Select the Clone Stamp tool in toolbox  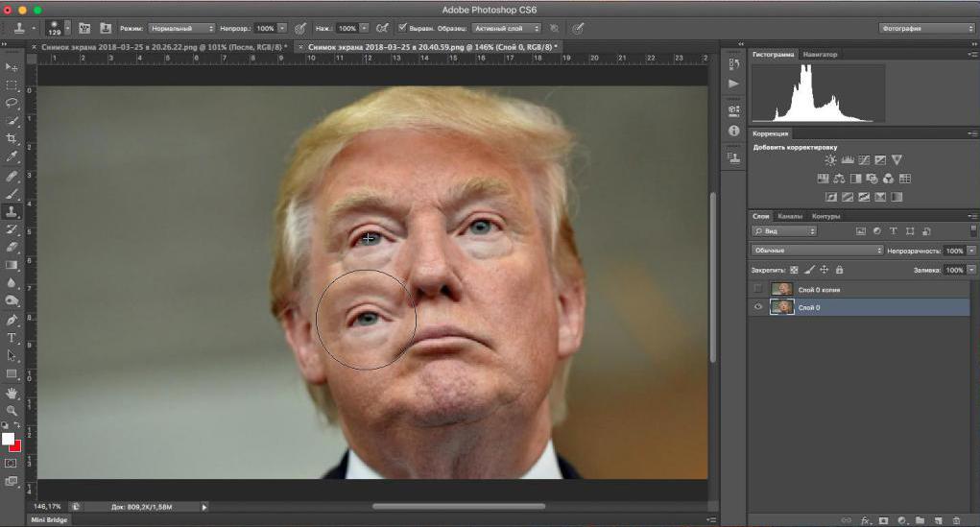(12, 212)
